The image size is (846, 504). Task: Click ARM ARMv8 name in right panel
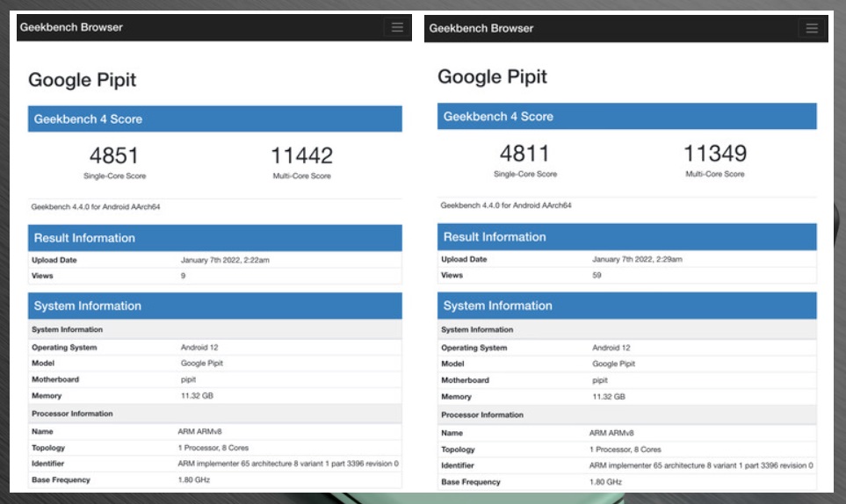point(611,433)
